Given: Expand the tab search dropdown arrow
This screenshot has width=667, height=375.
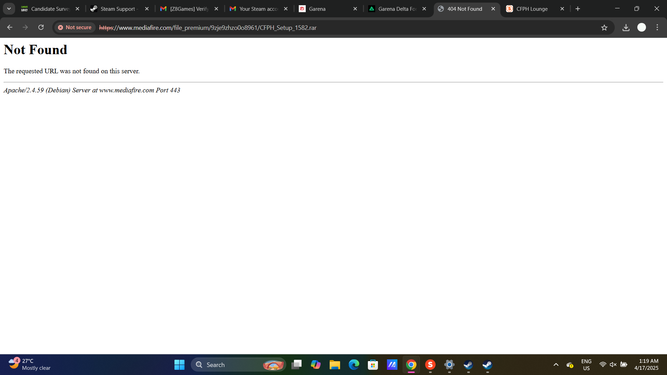Looking at the screenshot, I should (x=9, y=9).
